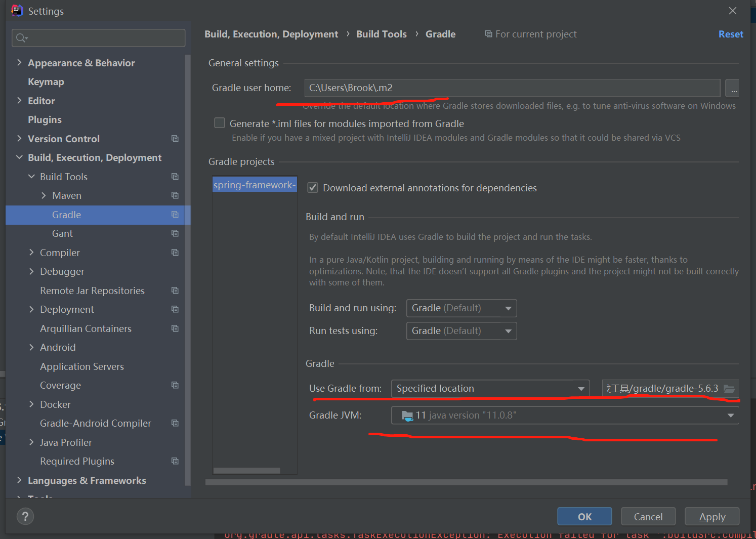Click project-level icon beside Deployment

[x=175, y=309]
